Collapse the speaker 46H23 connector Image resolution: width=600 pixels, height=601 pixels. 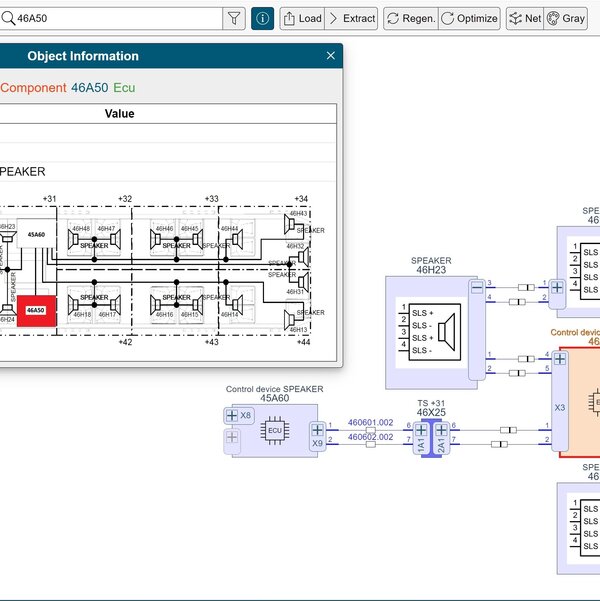click(x=477, y=289)
